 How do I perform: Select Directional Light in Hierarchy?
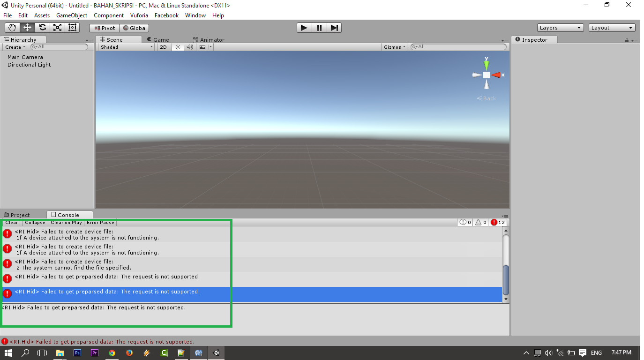[x=29, y=65]
